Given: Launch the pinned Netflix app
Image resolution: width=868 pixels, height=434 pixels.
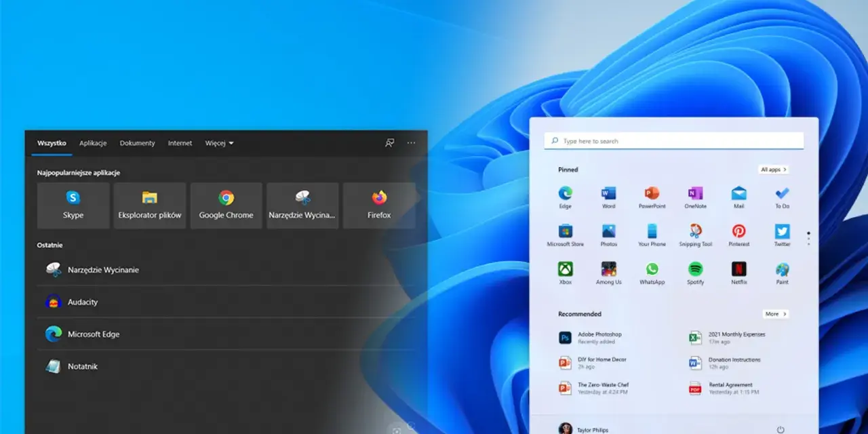Looking at the screenshot, I should pos(739,273).
